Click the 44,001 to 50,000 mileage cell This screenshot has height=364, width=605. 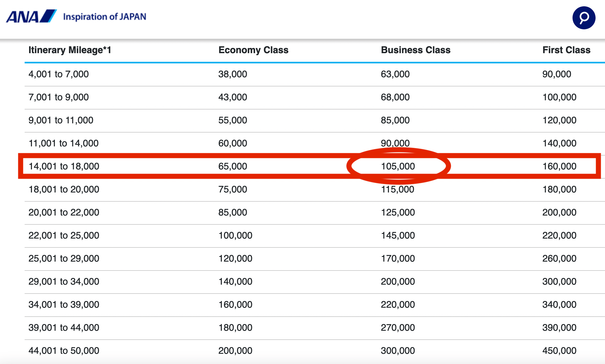[64, 351]
